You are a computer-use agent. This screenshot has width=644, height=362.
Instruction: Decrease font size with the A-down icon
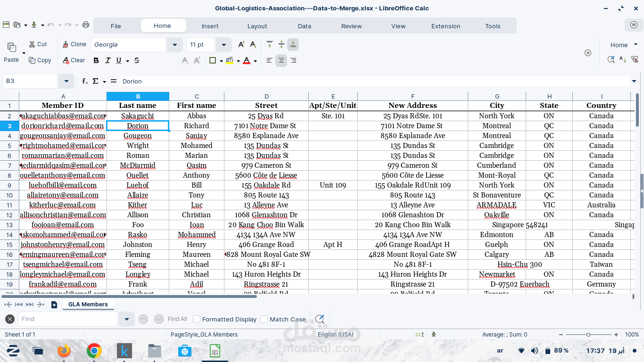253,44
